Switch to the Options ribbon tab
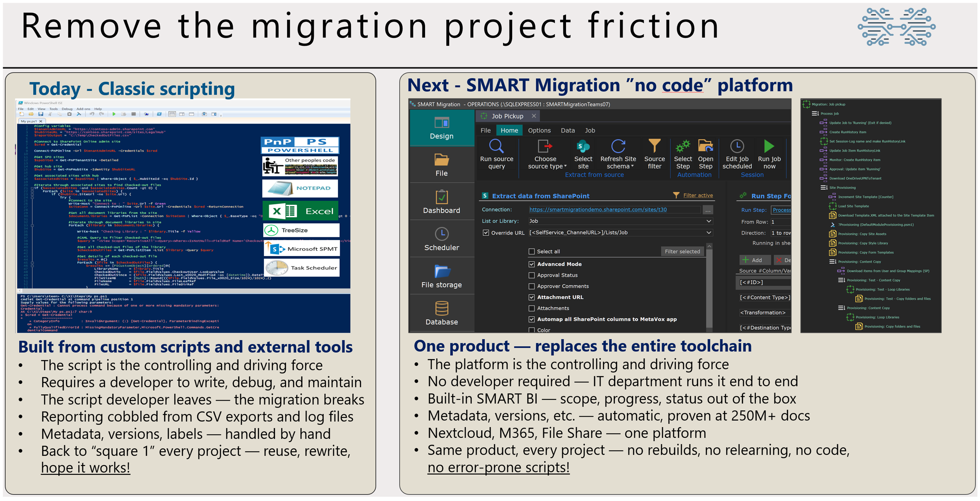Image resolution: width=980 pixels, height=501 pixels. pos(539,131)
